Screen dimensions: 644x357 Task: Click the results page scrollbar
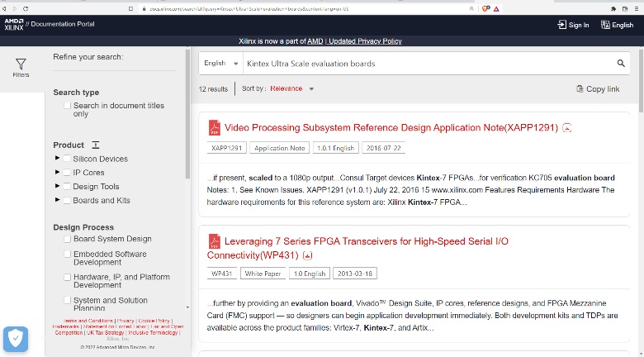click(x=642, y=80)
